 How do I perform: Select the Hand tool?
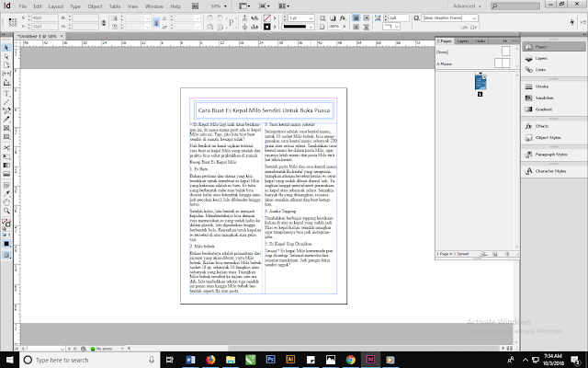click(6, 202)
